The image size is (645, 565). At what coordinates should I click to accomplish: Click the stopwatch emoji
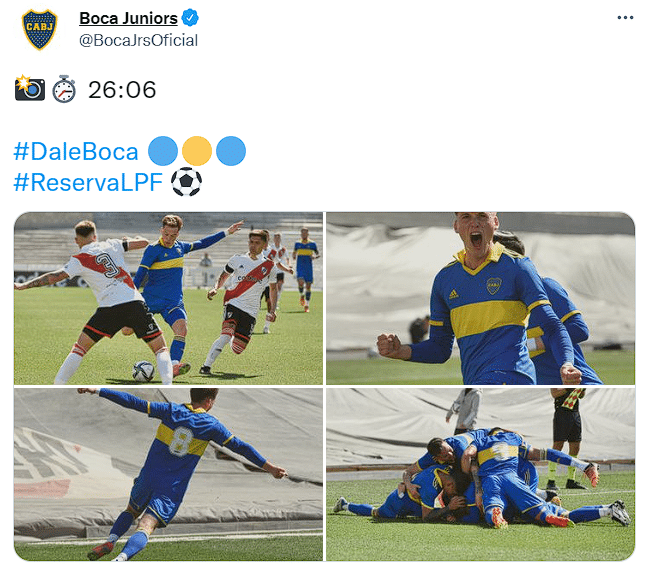pos(64,89)
